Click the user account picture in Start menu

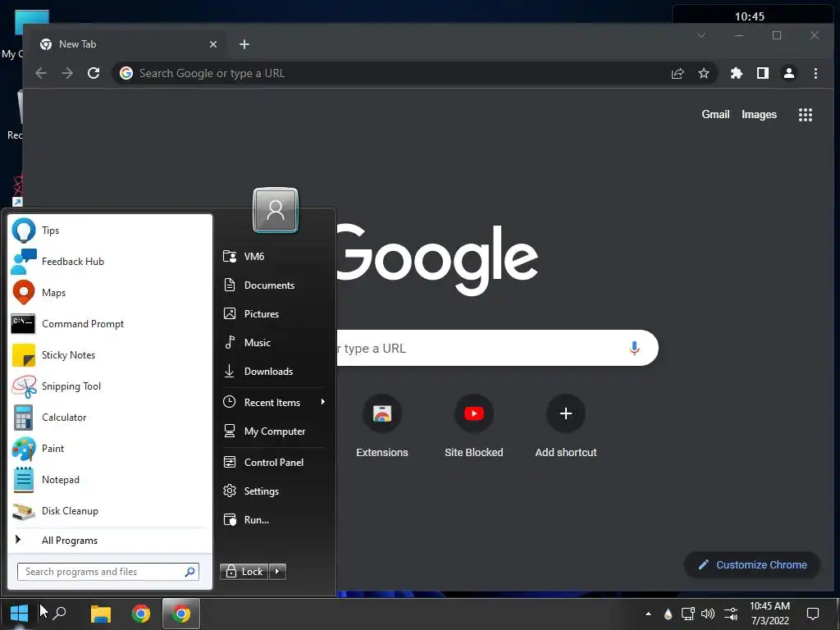point(276,210)
